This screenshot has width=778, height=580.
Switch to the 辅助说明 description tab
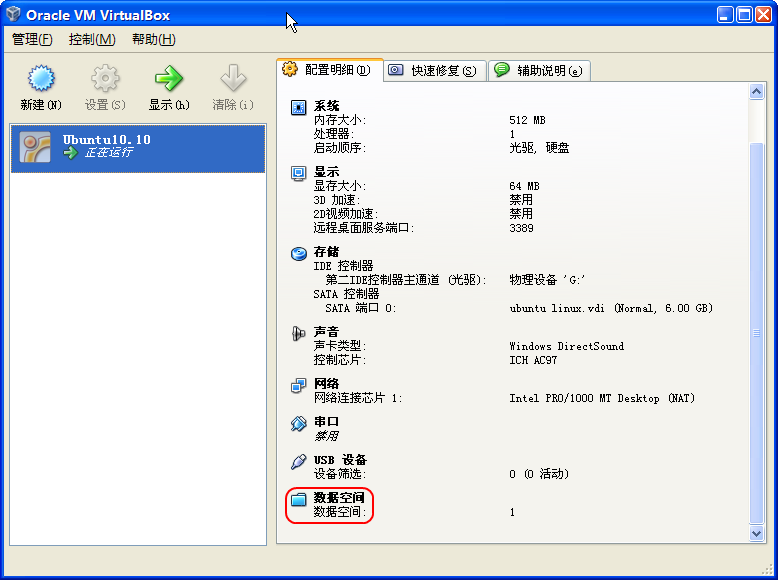coord(538,70)
